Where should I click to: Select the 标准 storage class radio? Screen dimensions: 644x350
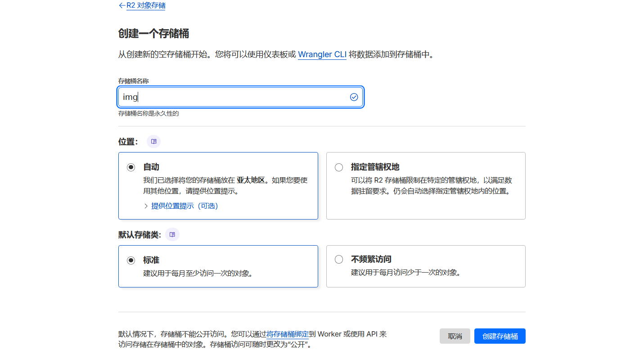[x=131, y=259]
